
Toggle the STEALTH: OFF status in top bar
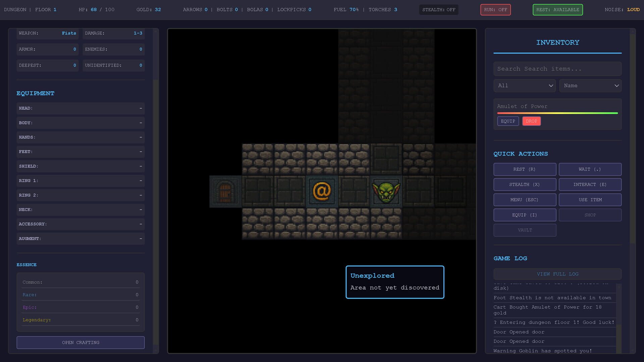(438, 9)
